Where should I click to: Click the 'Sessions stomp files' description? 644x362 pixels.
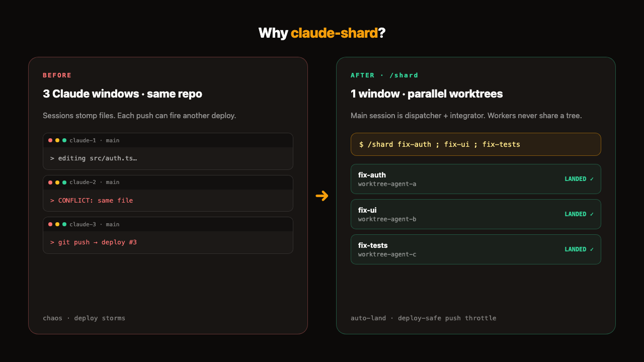coord(139,116)
